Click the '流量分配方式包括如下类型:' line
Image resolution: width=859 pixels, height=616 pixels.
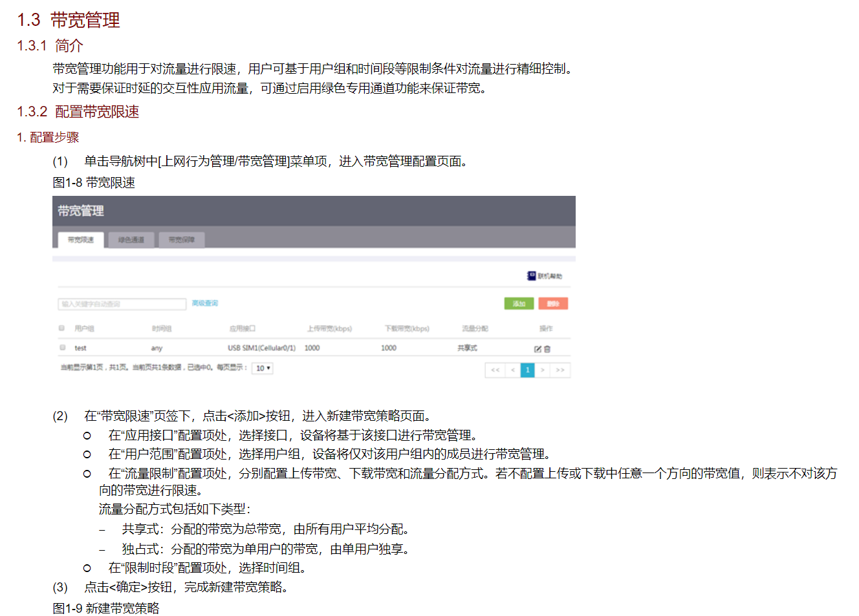coord(175,509)
